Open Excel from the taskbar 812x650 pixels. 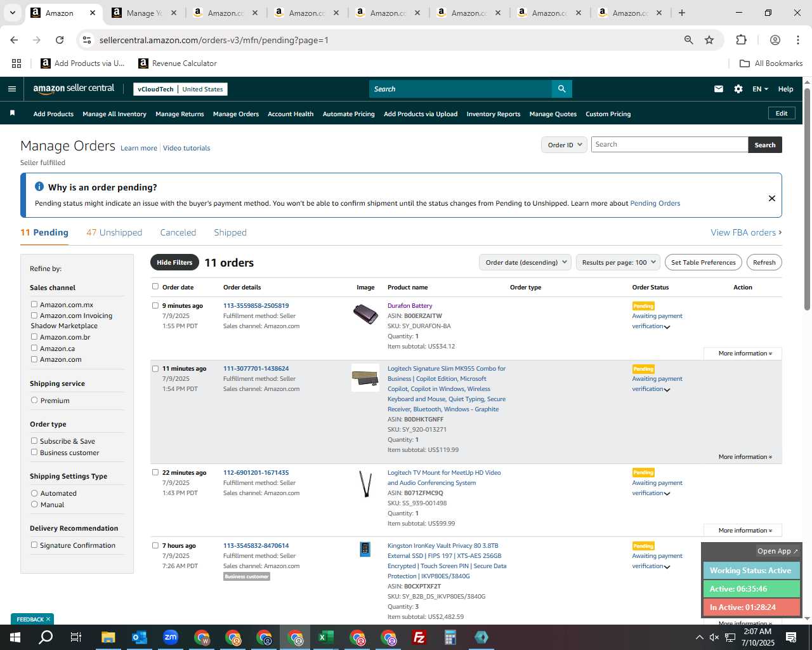coord(326,637)
